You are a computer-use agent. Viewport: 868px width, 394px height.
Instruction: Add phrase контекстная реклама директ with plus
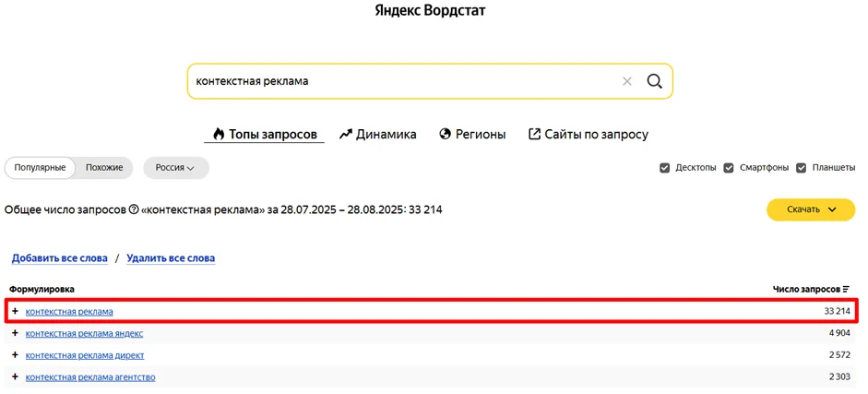pos(15,355)
